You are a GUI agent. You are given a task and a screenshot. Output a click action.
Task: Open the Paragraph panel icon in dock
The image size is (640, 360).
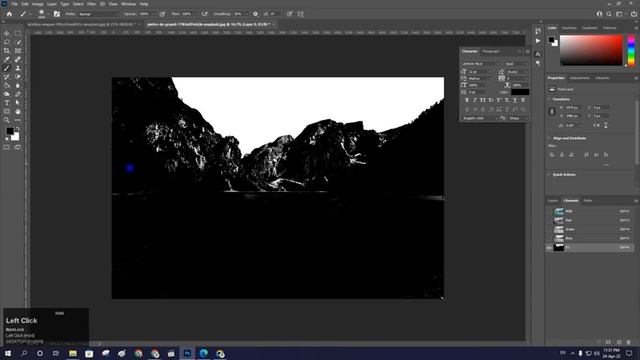(x=538, y=63)
